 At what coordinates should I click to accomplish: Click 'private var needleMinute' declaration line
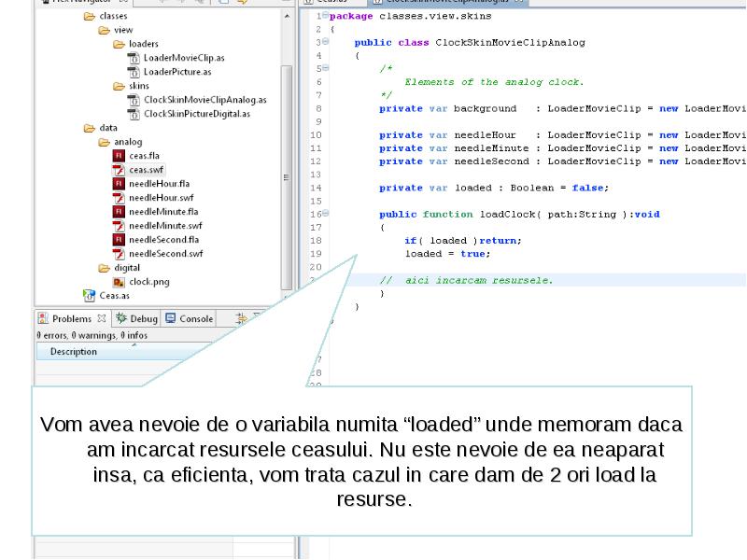pyautogui.click(x=563, y=148)
